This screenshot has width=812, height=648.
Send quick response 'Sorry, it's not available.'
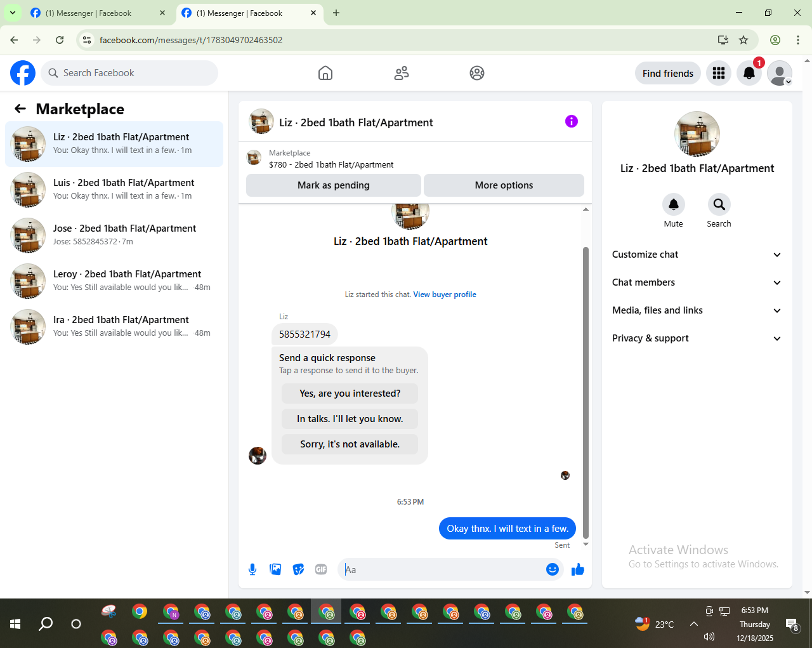pos(350,444)
